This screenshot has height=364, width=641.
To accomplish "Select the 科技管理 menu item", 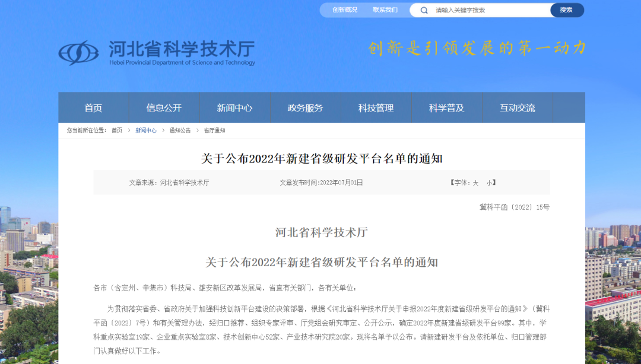I will 376,107.
